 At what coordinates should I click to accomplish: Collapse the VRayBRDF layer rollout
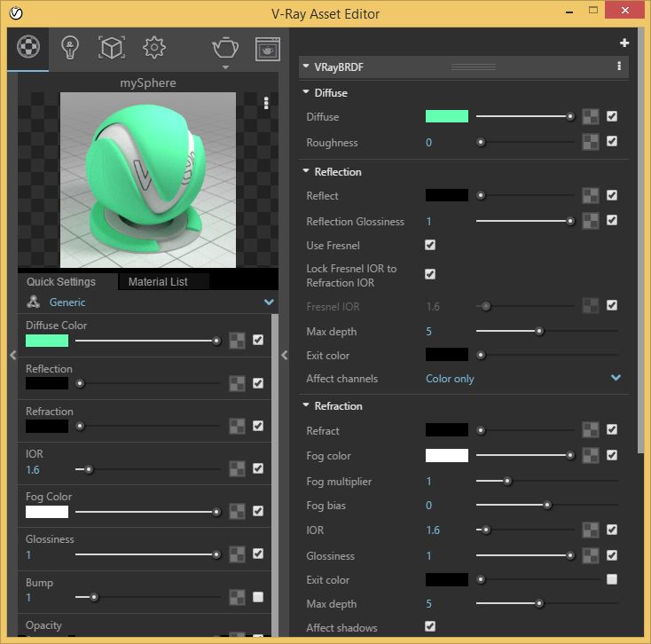[x=306, y=66]
